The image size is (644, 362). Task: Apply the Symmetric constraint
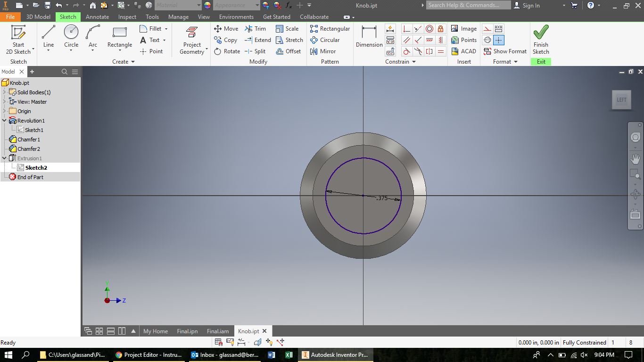tap(429, 51)
